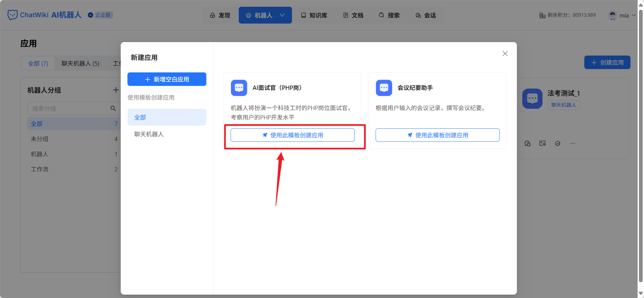
Task: Click the magnifier icon in 搜索分组 box
Action: 113,108
